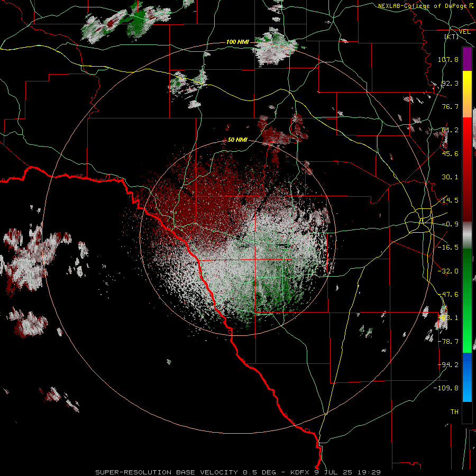Click the -16.5 velocity scale value
The width and height of the screenshot is (476, 476).
pos(448,248)
